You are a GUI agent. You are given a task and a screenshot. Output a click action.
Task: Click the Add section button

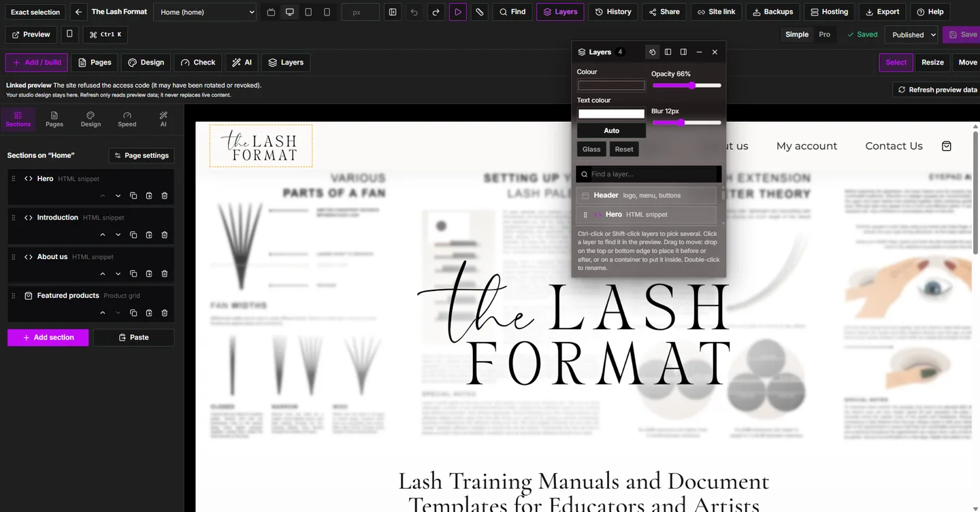tap(48, 337)
